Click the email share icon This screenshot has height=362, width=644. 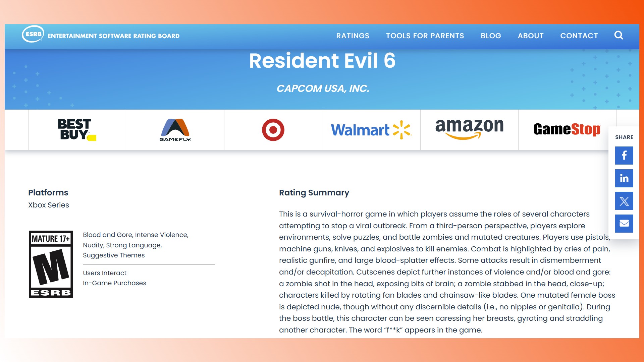624,223
